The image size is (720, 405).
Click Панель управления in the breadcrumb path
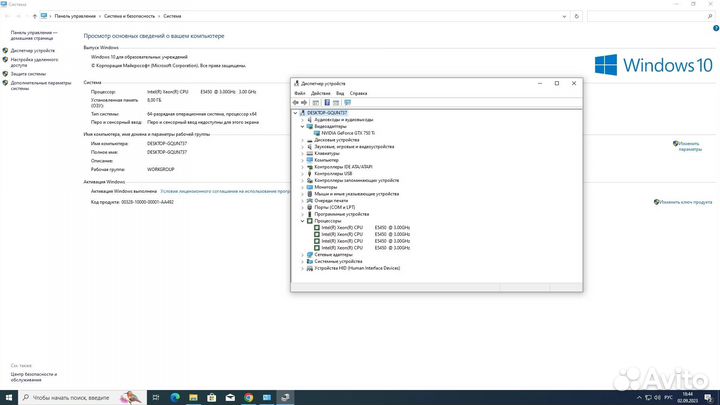(x=75, y=16)
